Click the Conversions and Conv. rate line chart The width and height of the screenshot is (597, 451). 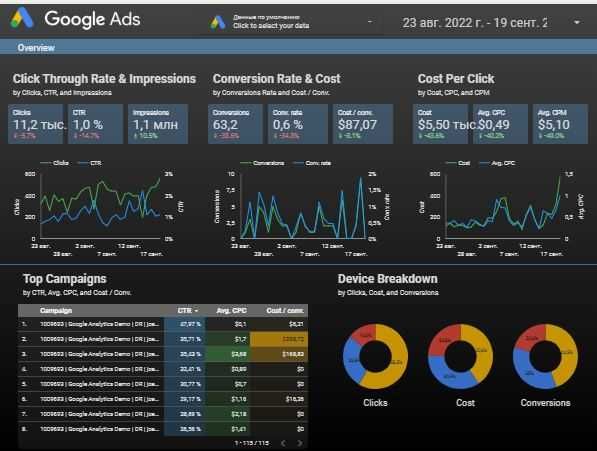(303, 209)
